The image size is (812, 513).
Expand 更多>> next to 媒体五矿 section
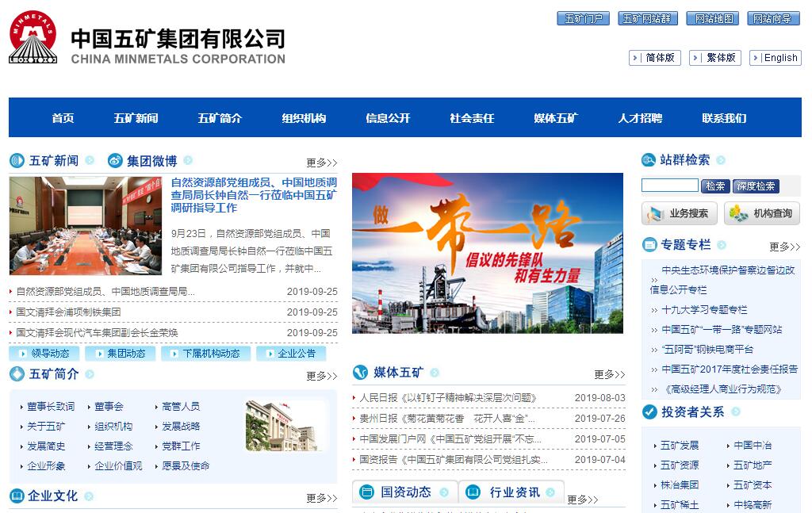tap(610, 374)
